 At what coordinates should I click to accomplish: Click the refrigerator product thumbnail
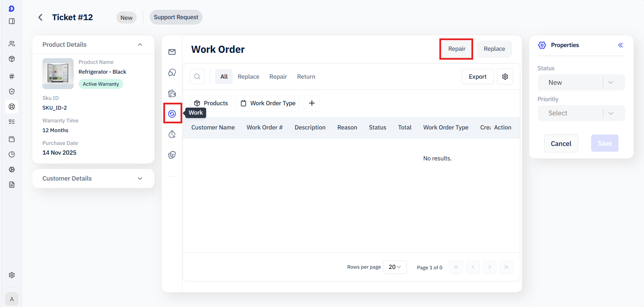[x=58, y=74]
